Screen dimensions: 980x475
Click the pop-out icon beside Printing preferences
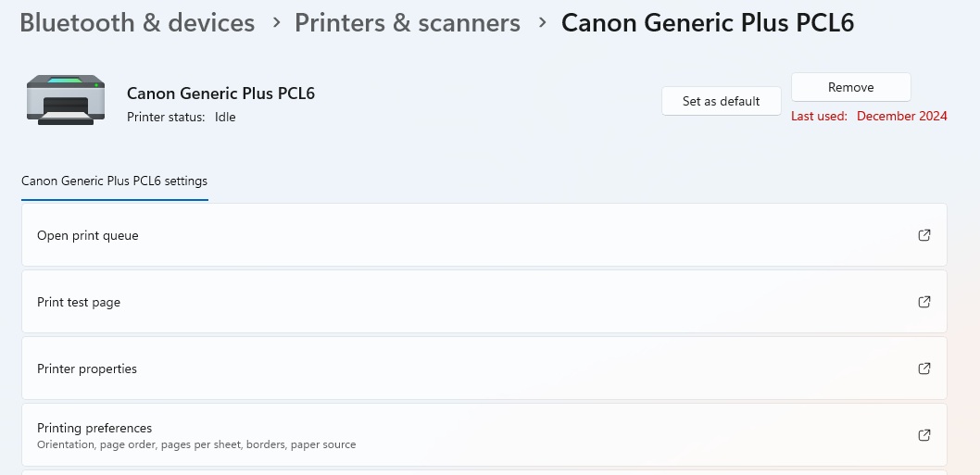[923, 435]
